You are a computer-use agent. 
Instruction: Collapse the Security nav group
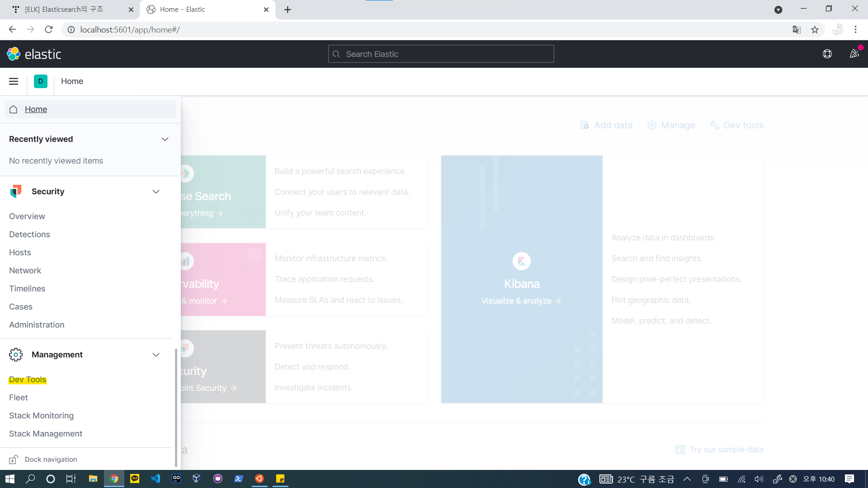click(x=156, y=192)
